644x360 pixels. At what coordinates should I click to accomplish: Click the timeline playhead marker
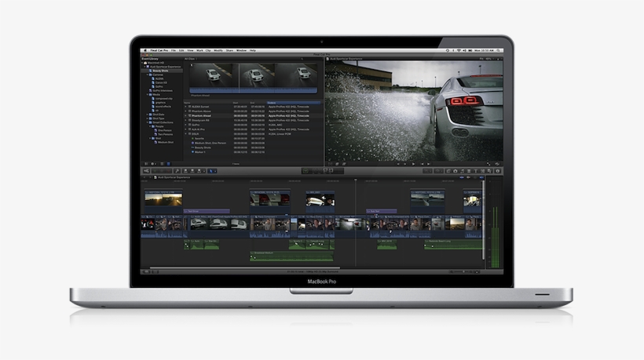[x=355, y=180]
